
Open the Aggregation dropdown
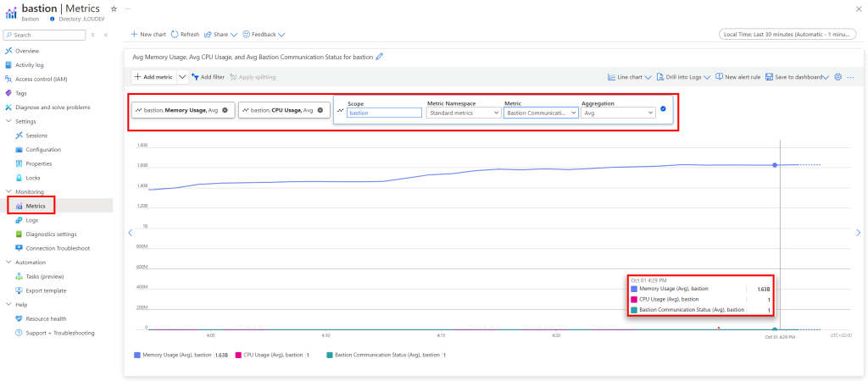pos(618,113)
